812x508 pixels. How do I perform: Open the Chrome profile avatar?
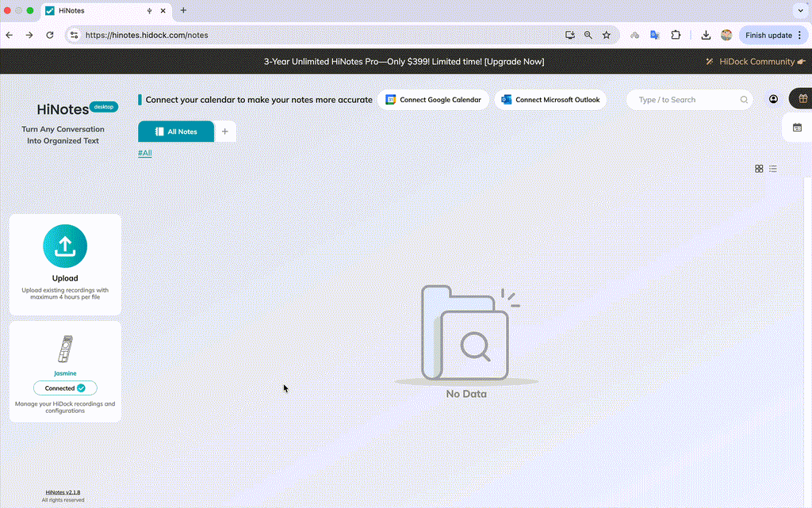(x=726, y=35)
